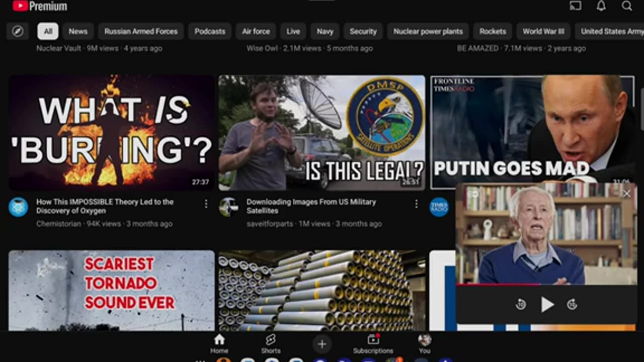
Task: Expand the miniplayer from its top-left icon
Action: tap(472, 194)
